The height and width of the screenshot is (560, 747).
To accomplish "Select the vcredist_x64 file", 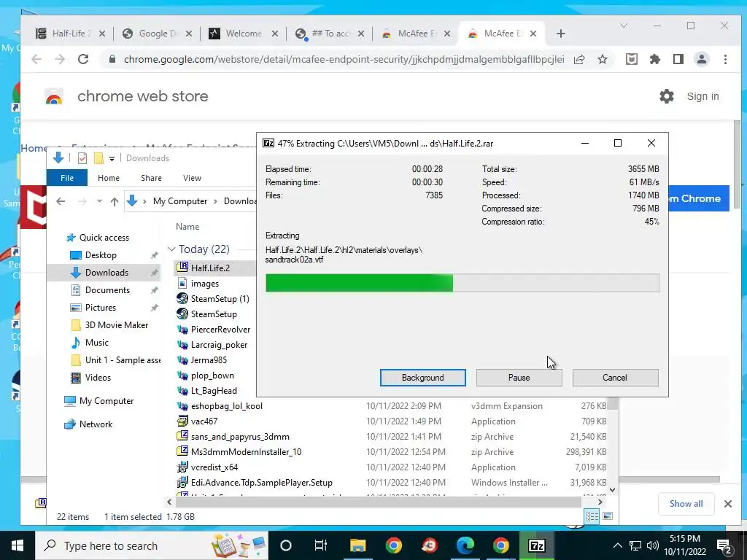I will pyautogui.click(x=214, y=467).
